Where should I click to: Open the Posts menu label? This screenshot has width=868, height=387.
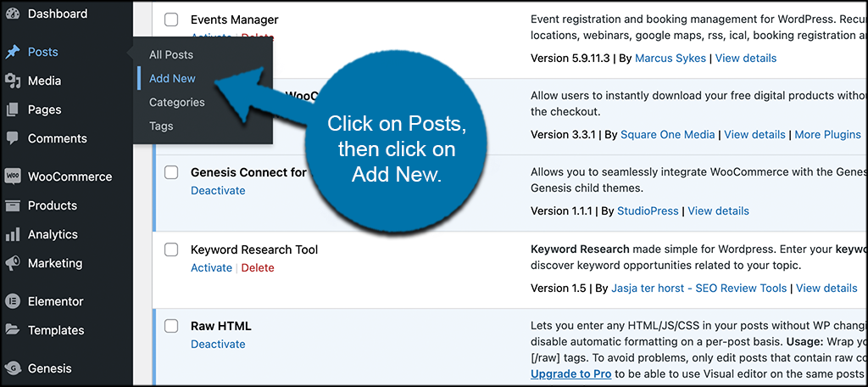click(42, 52)
